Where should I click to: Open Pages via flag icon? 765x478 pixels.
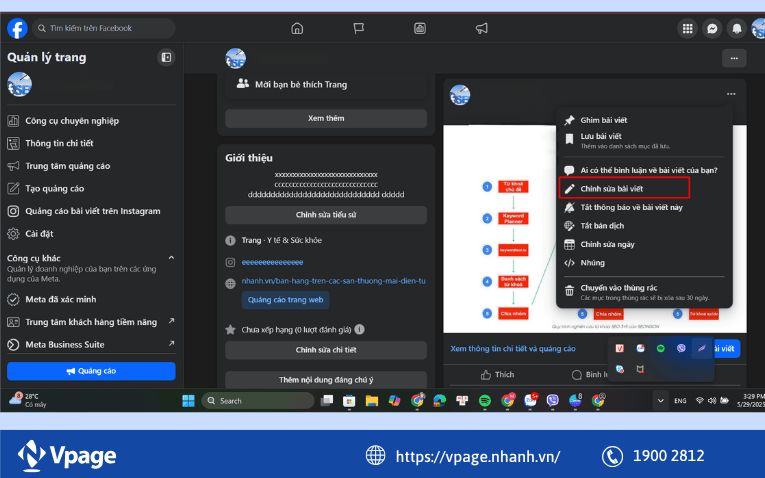(x=359, y=28)
